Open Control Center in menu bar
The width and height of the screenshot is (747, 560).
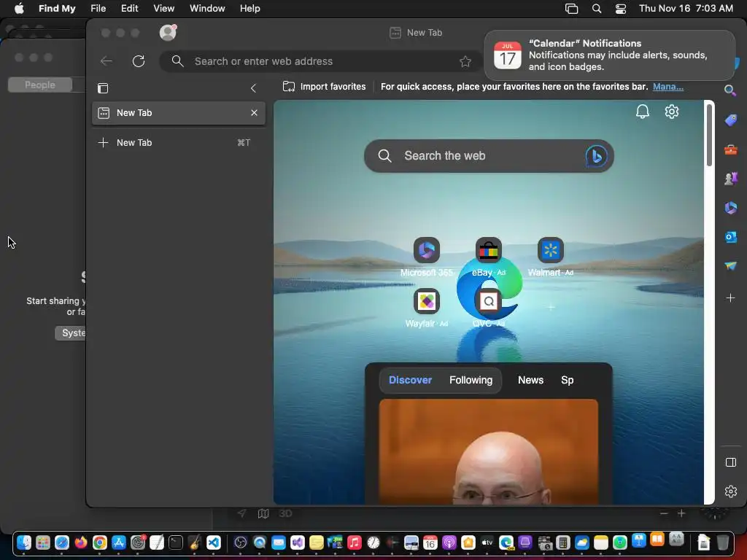click(x=620, y=9)
